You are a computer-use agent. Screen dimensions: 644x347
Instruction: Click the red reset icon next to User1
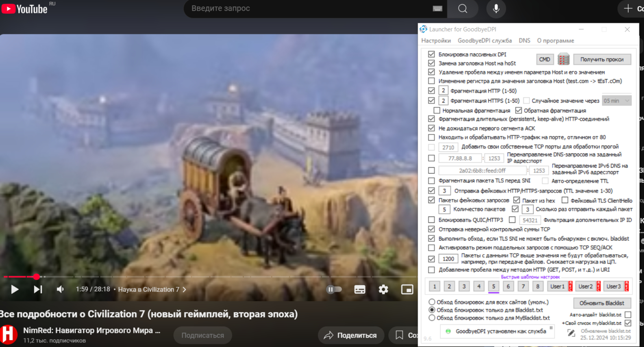click(x=570, y=286)
